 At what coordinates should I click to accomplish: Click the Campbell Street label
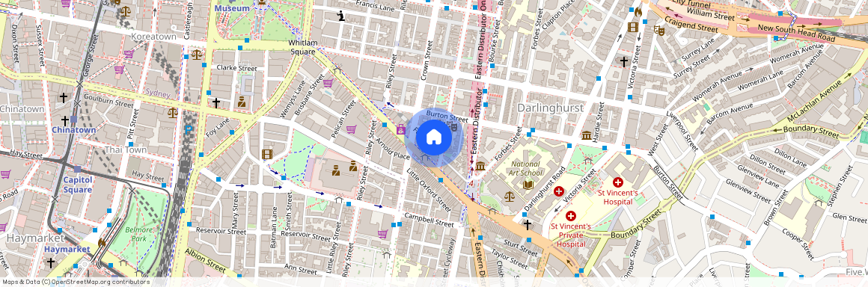point(429,220)
